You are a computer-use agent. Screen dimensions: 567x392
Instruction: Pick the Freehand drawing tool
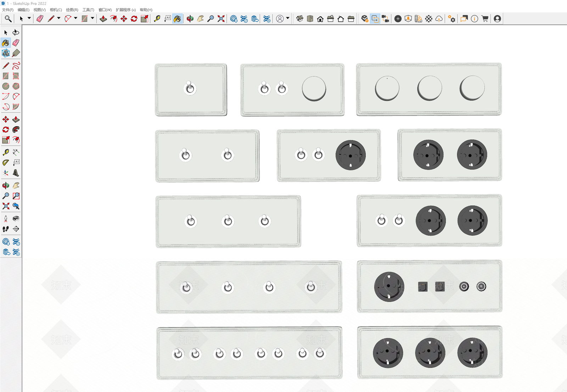point(16,66)
